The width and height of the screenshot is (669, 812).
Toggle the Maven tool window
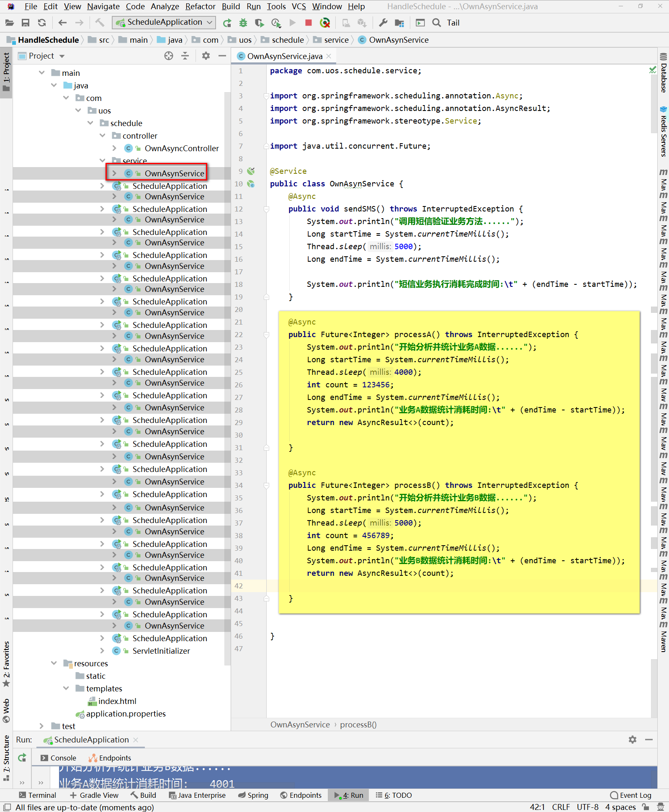664,637
